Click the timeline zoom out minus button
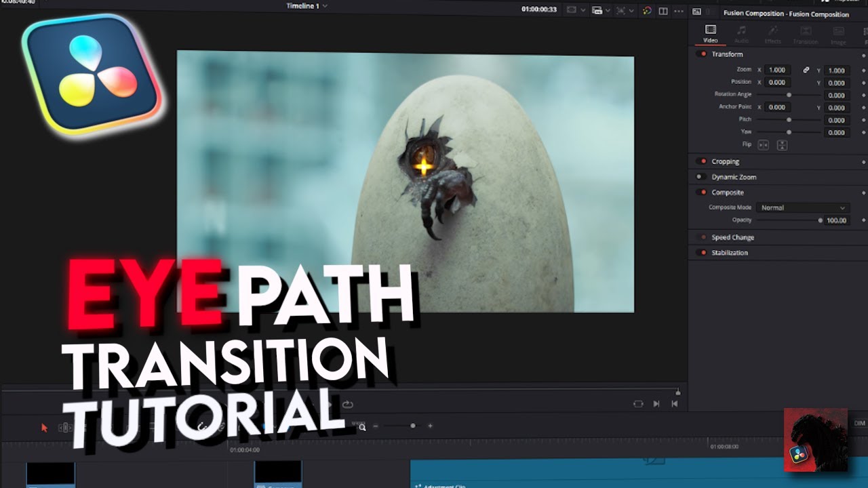The image size is (868, 488). (x=376, y=426)
